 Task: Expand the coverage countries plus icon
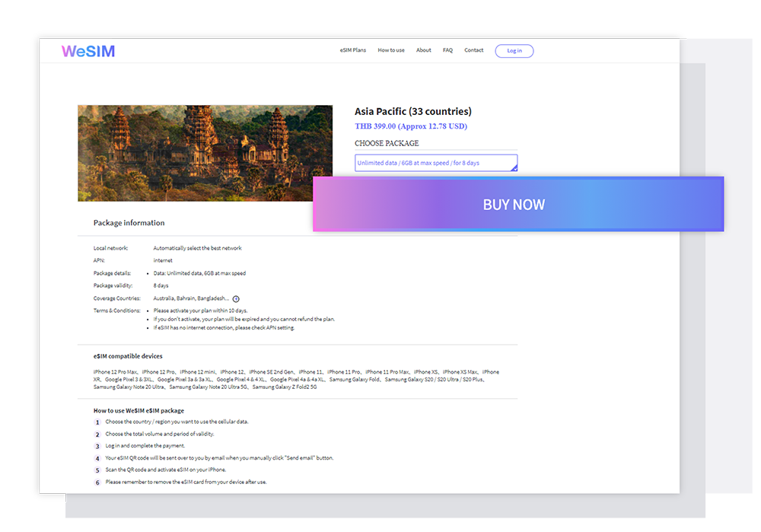point(236,299)
